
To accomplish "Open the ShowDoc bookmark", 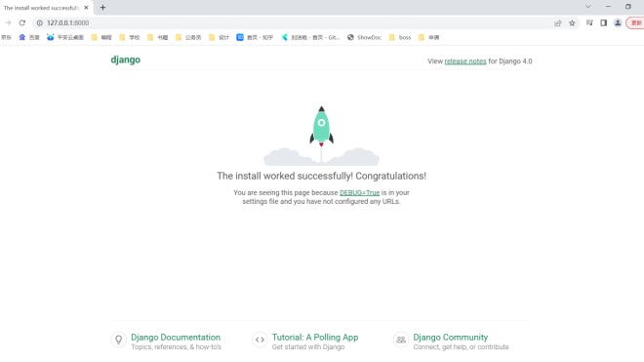I will (x=364, y=37).
